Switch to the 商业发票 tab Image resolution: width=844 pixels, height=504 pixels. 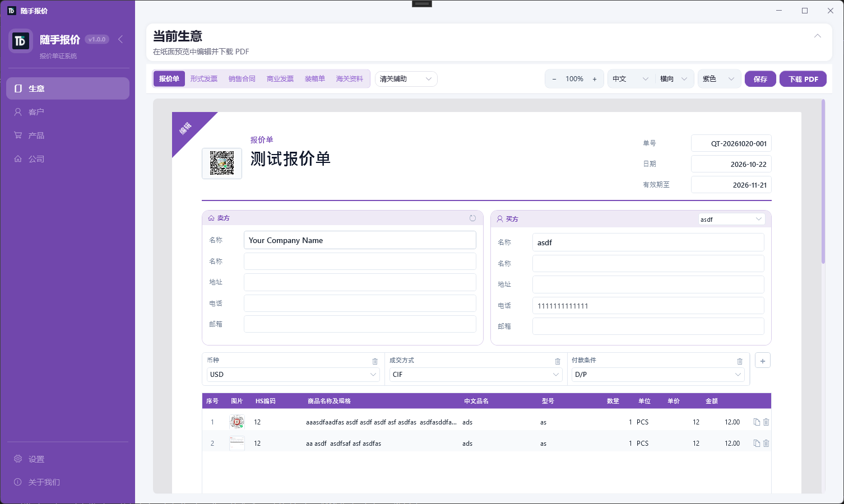(280, 79)
